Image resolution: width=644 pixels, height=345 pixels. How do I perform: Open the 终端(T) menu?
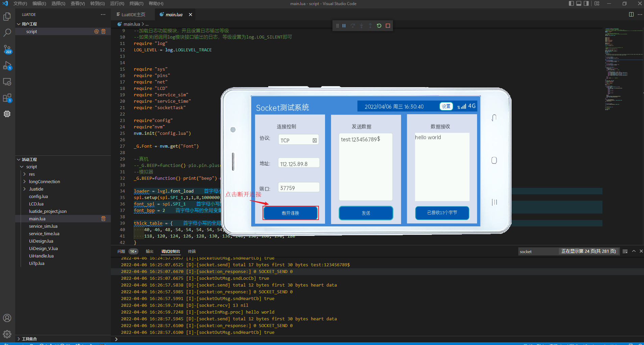136,3
